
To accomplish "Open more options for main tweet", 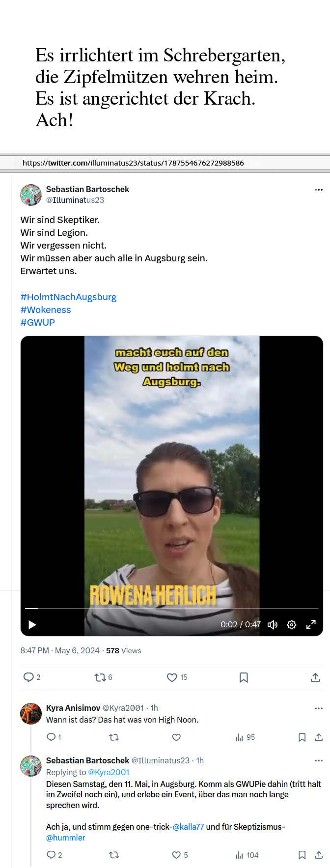I will [319, 190].
